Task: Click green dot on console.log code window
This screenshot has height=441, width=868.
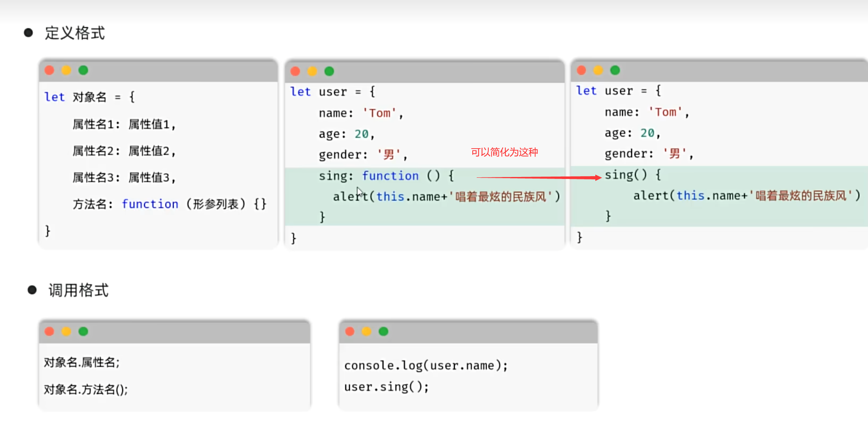Action: click(x=383, y=331)
